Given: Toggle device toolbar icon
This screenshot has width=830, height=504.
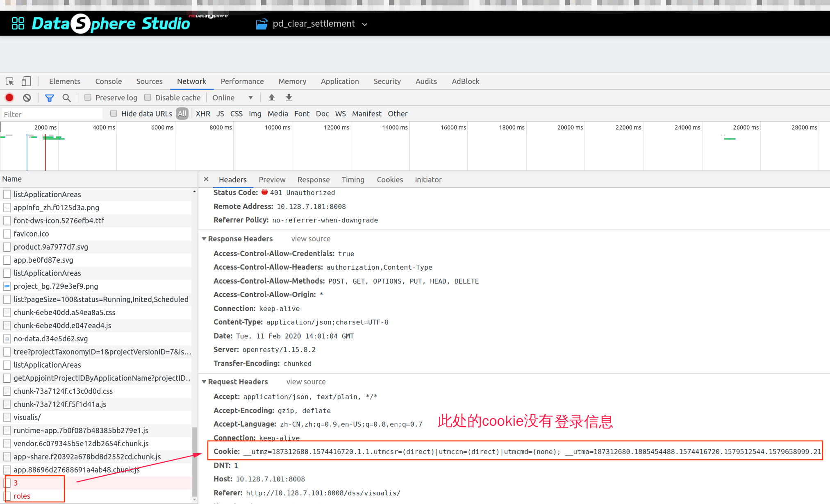Looking at the screenshot, I should 26,81.
